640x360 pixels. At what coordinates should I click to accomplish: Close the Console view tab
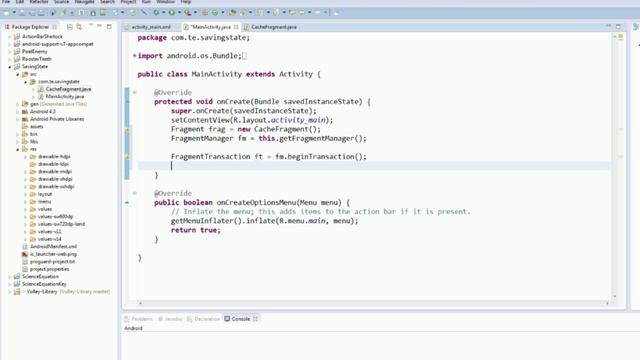point(255,319)
